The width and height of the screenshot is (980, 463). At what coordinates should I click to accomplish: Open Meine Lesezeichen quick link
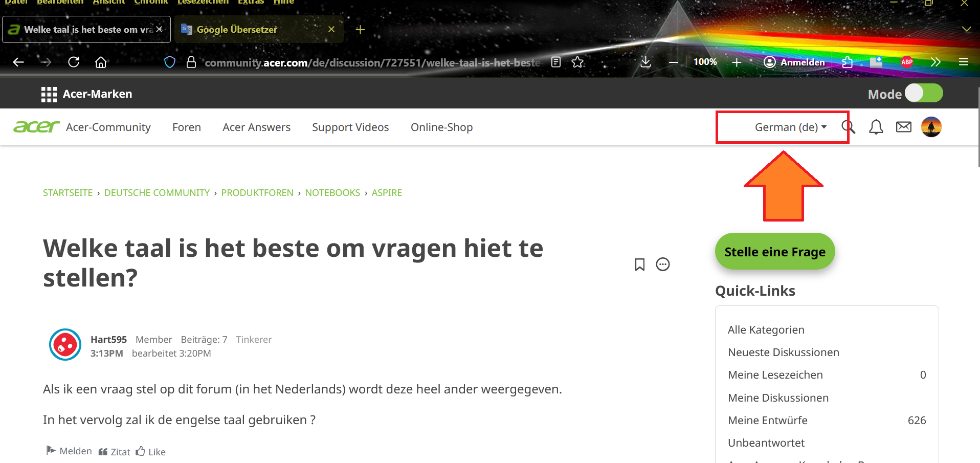click(775, 375)
